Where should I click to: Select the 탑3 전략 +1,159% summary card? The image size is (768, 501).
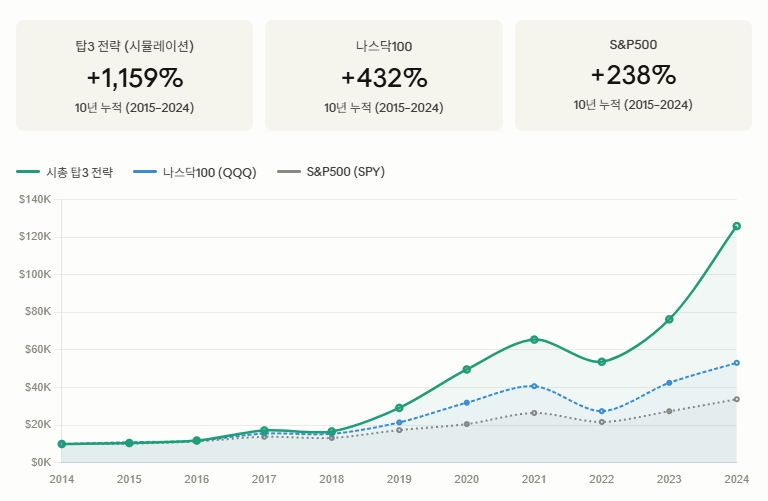[135, 75]
